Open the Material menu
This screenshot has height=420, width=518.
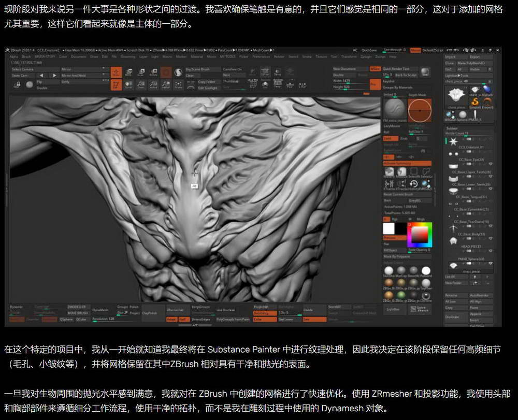coord(196,57)
